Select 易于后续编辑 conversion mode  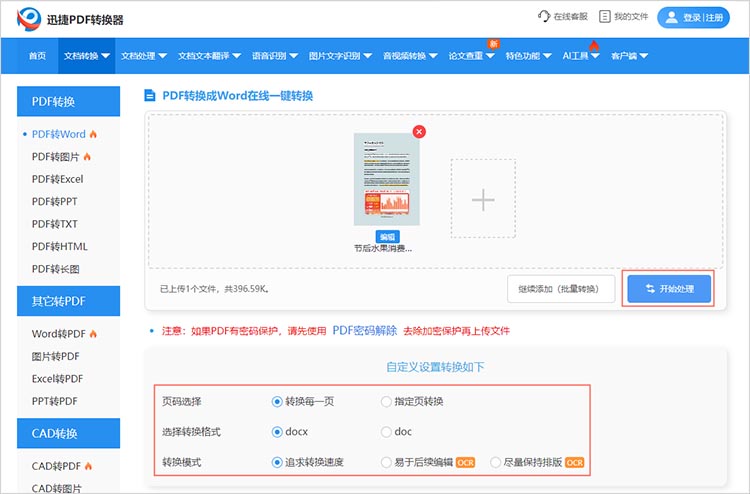386,462
